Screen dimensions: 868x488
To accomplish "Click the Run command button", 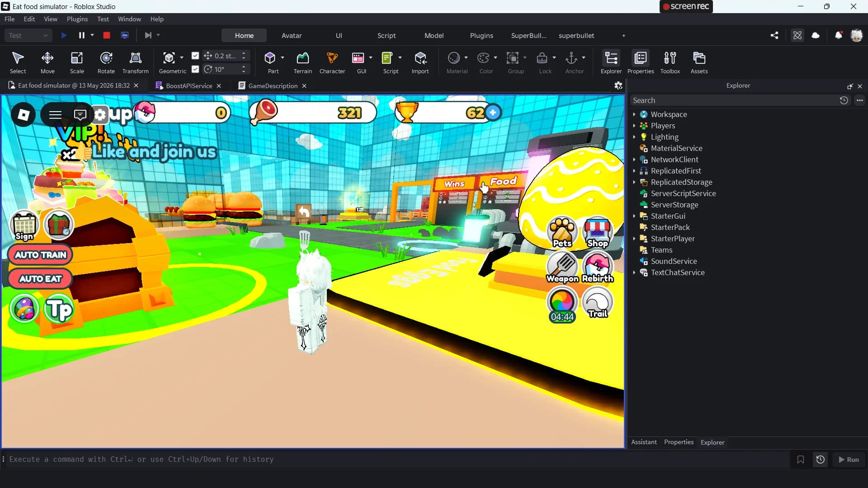I will coord(849,460).
